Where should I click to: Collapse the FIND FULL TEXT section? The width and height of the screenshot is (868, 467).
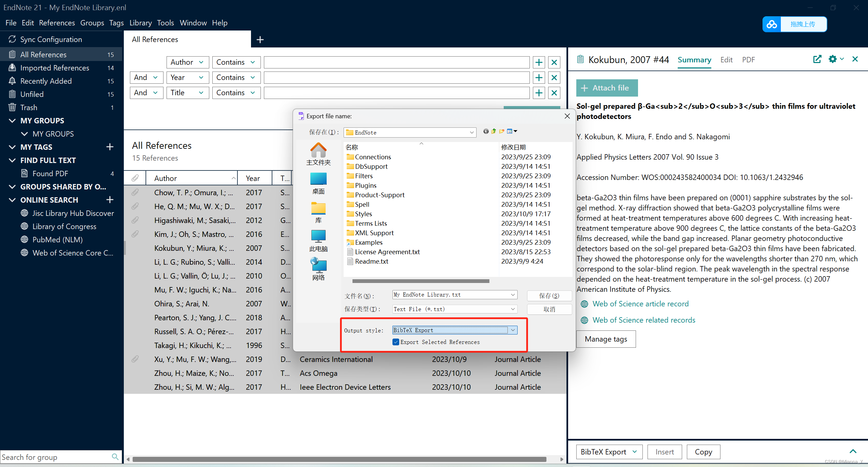pos(12,160)
